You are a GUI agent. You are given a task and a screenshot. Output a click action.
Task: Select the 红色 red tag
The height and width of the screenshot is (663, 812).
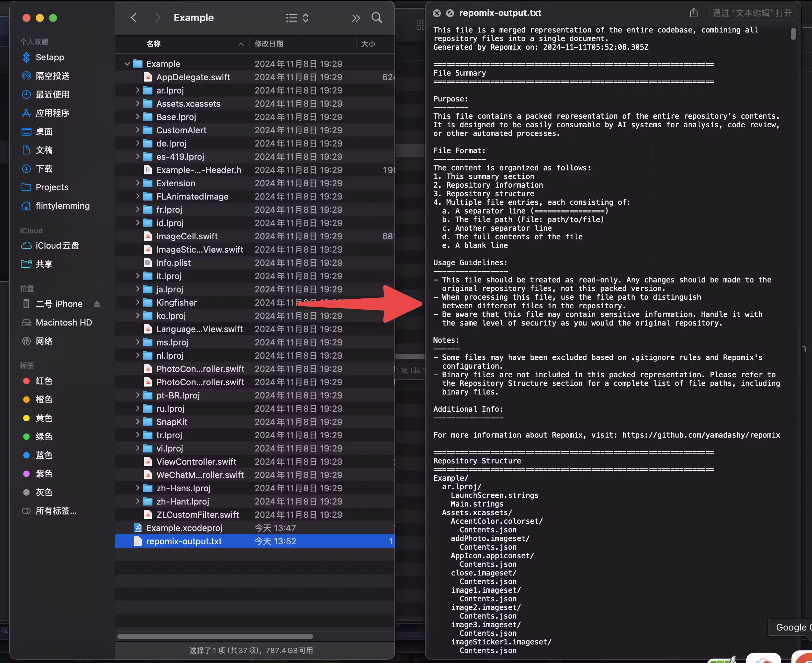pyautogui.click(x=43, y=381)
